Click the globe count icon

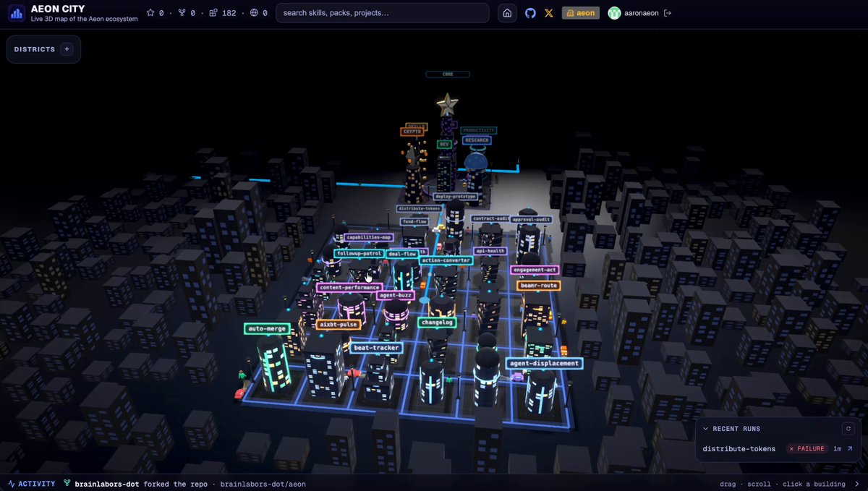253,13
